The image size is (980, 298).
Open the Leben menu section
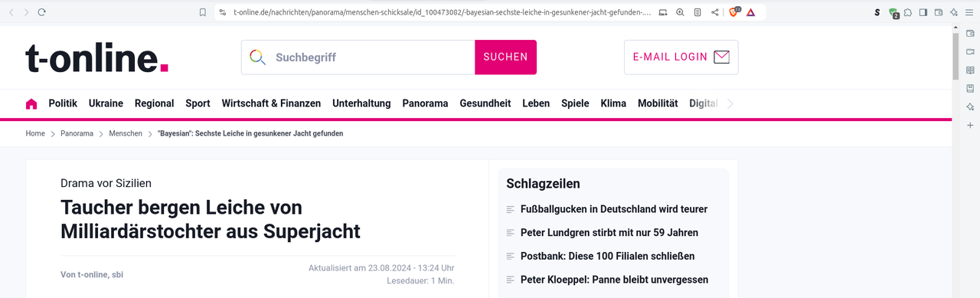(536, 103)
